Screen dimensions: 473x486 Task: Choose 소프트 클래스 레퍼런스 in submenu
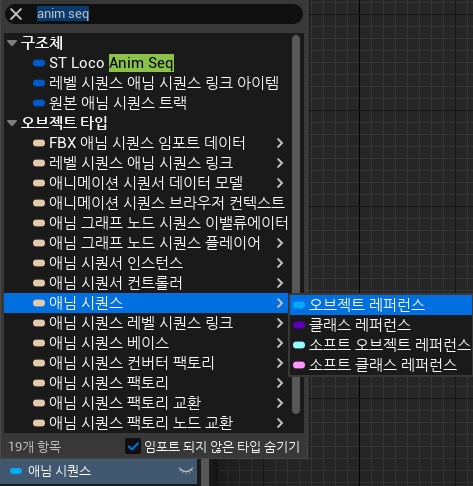(381, 365)
